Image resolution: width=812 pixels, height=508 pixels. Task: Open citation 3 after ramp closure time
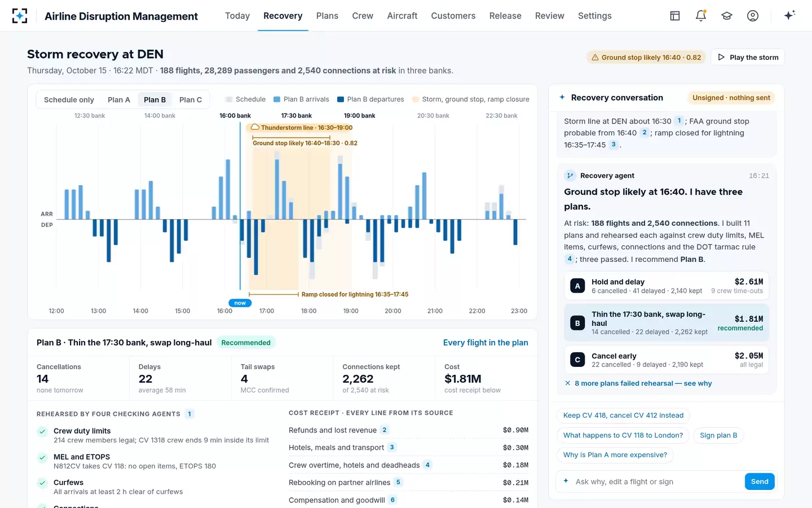point(614,144)
